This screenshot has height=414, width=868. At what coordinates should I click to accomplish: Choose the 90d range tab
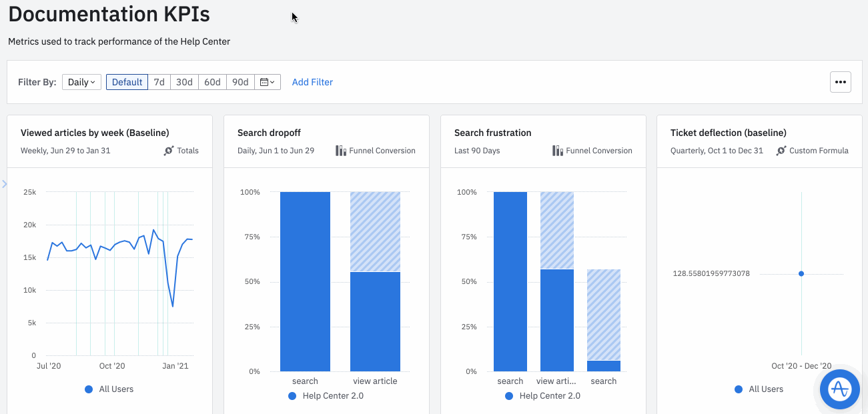pyautogui.click(x=240, y=82)
